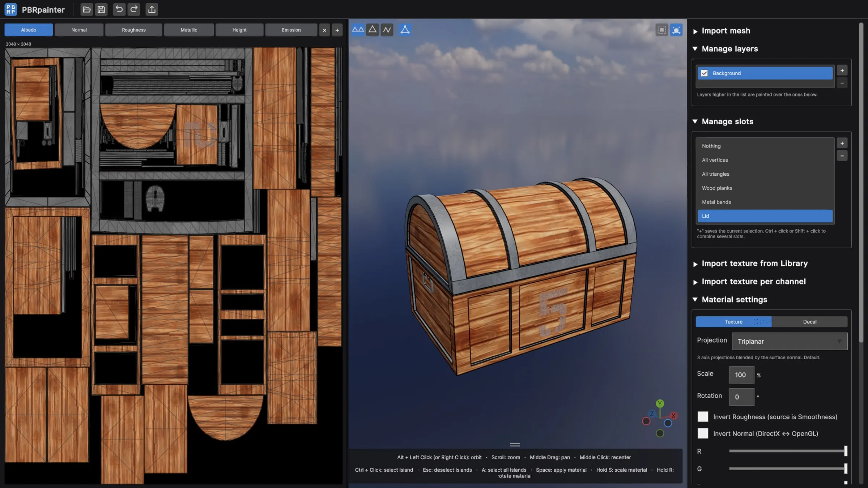This screenshot has width=868, height=488.
Task: Expand Import texture per channel section
Action: pos(749,282)
